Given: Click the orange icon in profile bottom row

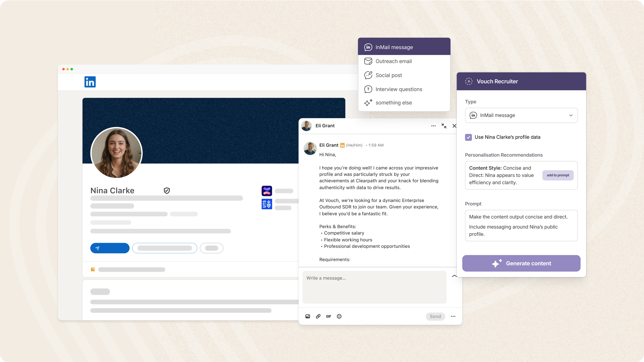Looking at the screenshot, I should coord(93,269).
